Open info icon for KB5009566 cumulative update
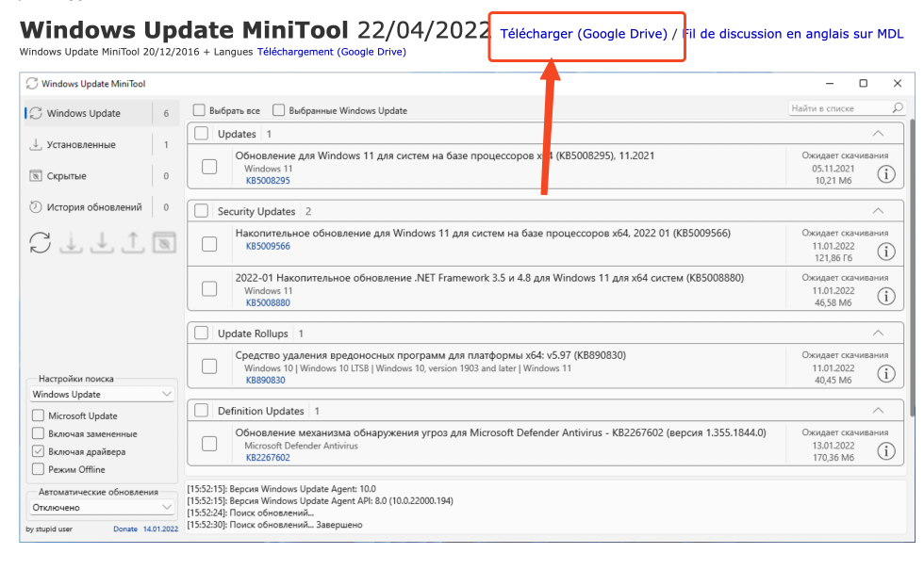924x570 pixels. point(886,252)
